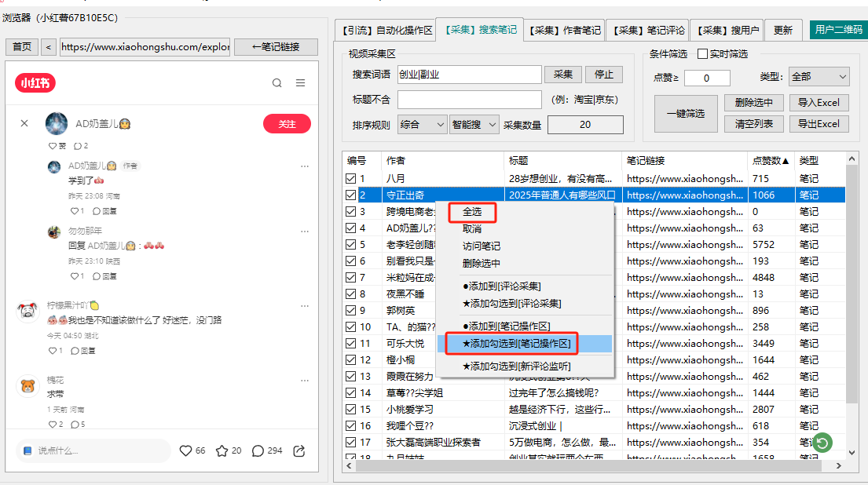Click the red 关注 follow button
Screen dimensions: 868x485
tap(287, 124)
